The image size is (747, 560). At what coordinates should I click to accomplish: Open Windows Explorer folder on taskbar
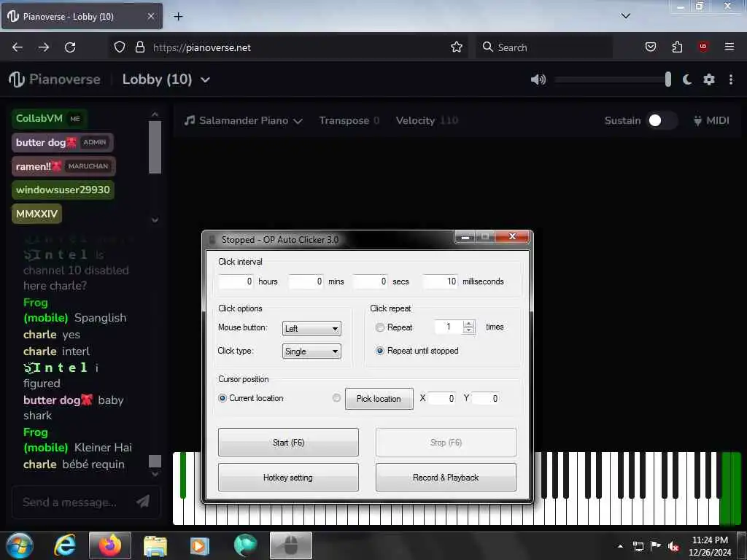click(155, 546)
